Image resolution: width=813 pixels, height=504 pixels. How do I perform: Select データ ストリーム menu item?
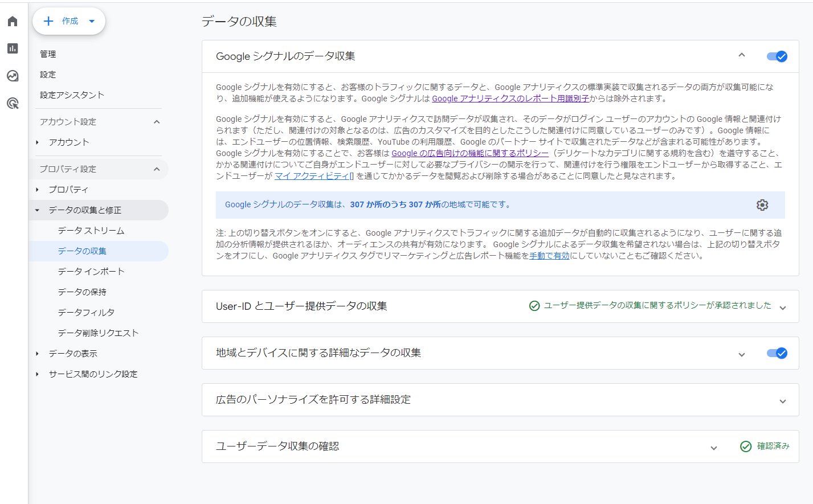[98, 231]
